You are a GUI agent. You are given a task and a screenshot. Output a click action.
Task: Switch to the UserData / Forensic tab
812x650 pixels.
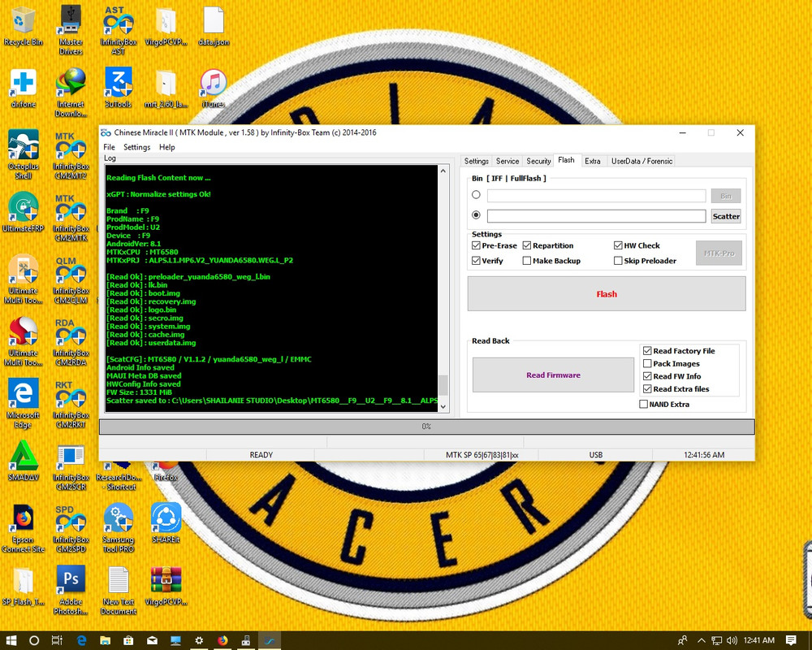coord(641,161)
